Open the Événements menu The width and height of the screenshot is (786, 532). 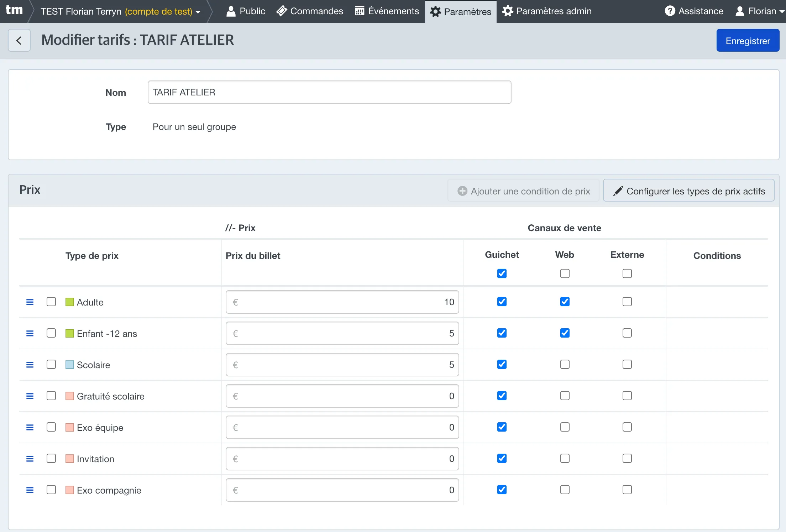tap(387, 11)
